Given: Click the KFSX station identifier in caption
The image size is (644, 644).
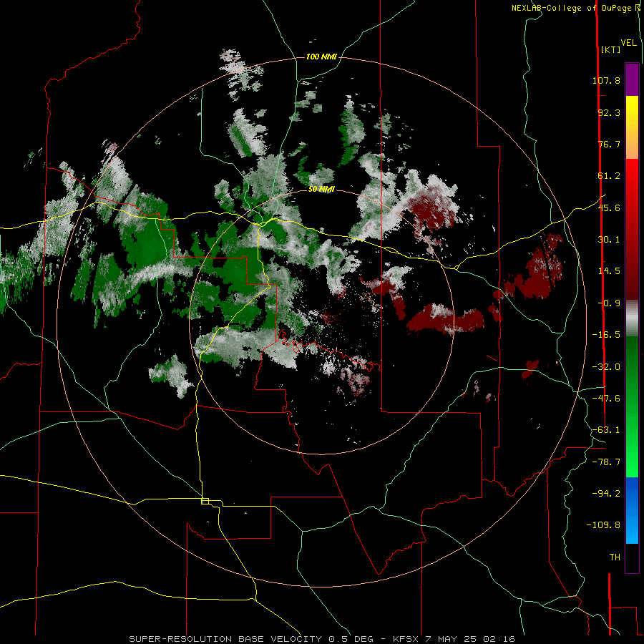Looking at the screenshot, I should coord(407,639).
